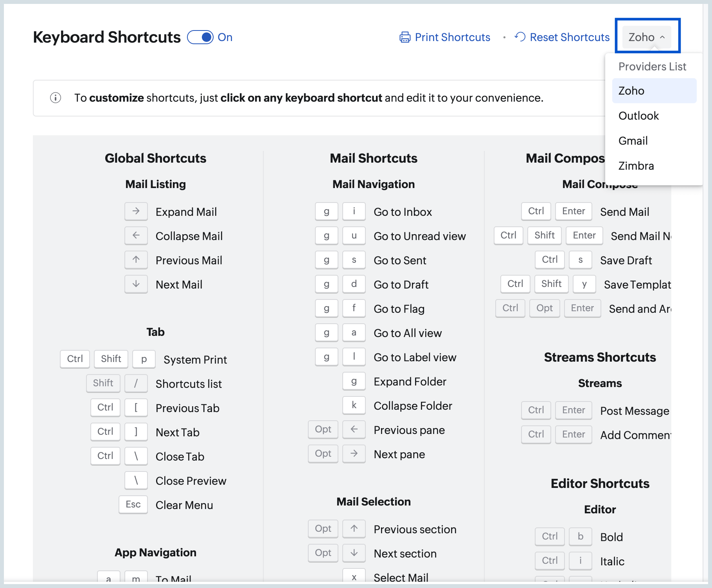
Task: Toggle Keyboard Shortcuts off
Action: click(200, 37)
